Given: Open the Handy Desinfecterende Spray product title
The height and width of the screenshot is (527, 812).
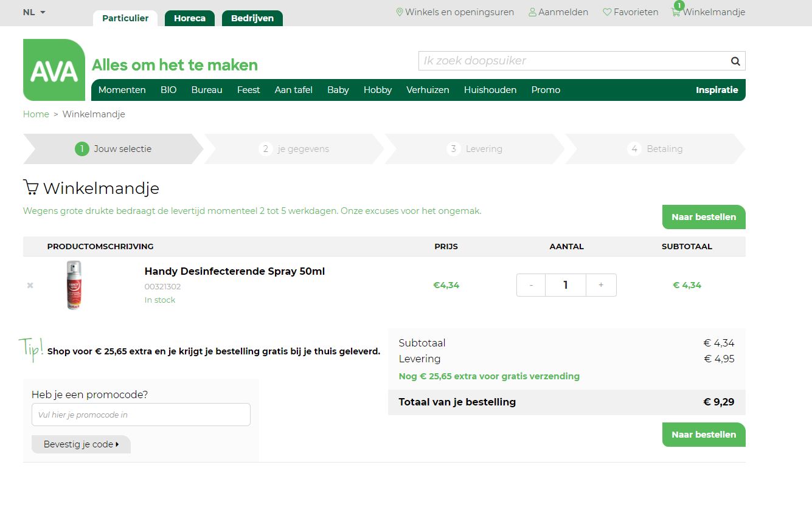Looking at the screenshot, I should (235, 271).
